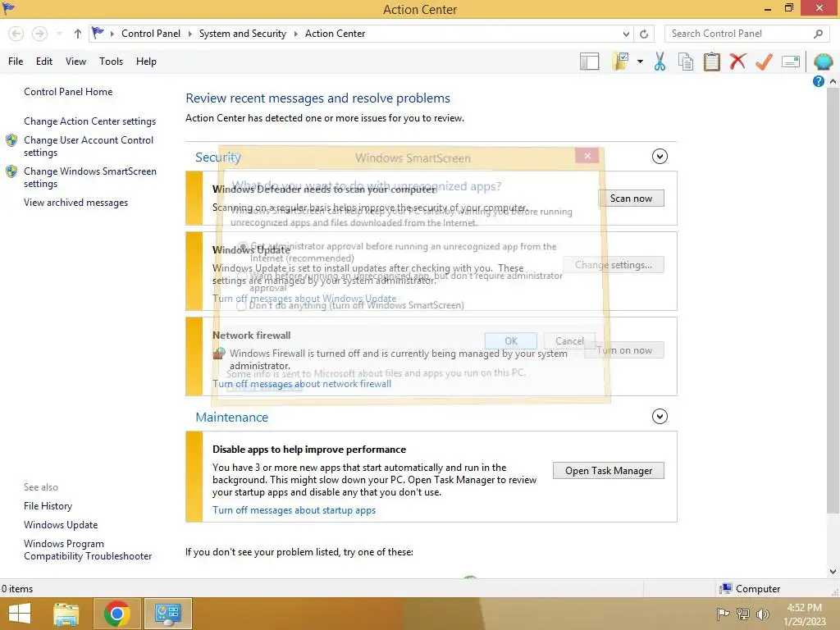Open View archived messages
Image resolution: width=840 pixels, height=630 pixels.
[x=75, y=203]
